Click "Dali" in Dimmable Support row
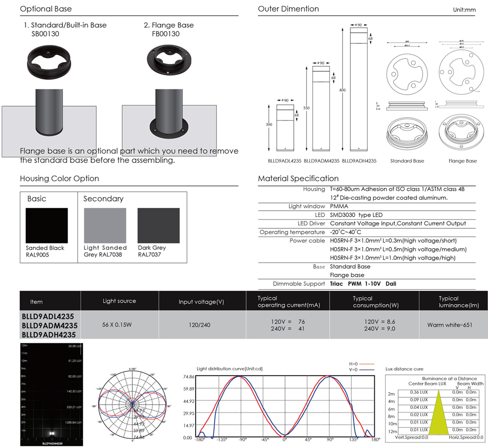Viewport: 488px width, 448px height. (391, 284)
